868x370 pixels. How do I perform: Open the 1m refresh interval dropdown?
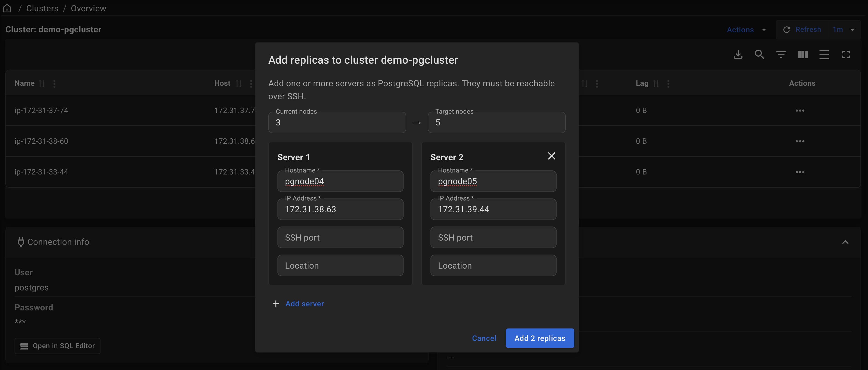coord(843,30)
